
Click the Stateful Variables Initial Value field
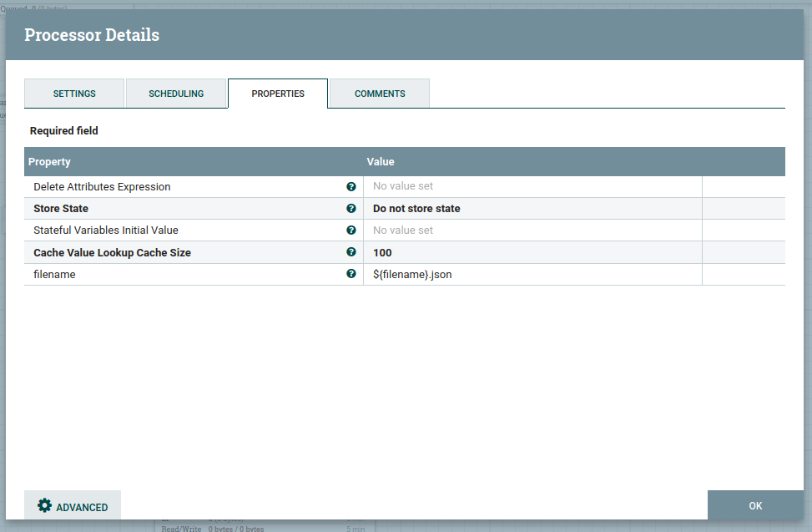point(532,231)
